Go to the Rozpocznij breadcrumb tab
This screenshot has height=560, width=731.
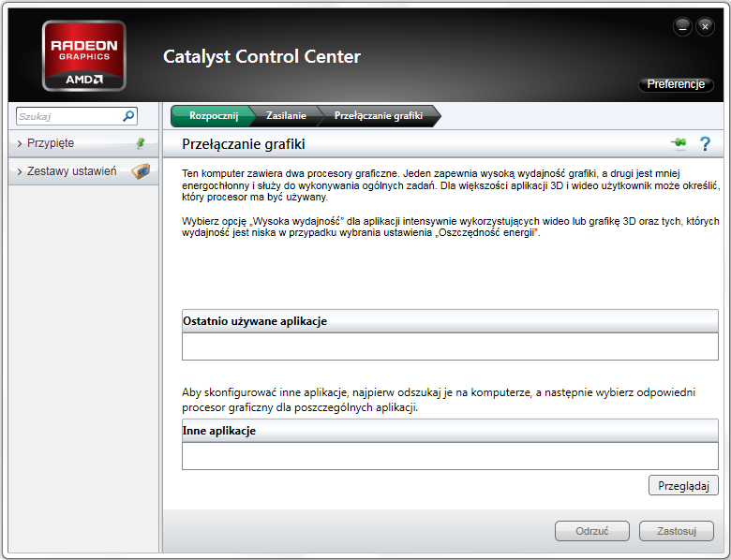pyautogui.click(x=213, y=115)
